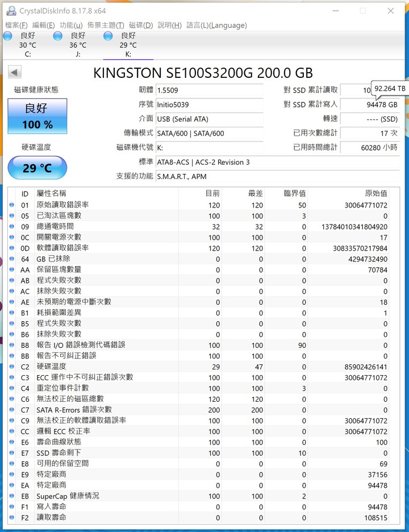Select the AB 程式失敗次數 row name
The width and height of the screenshot is (409, 532).
59,280
